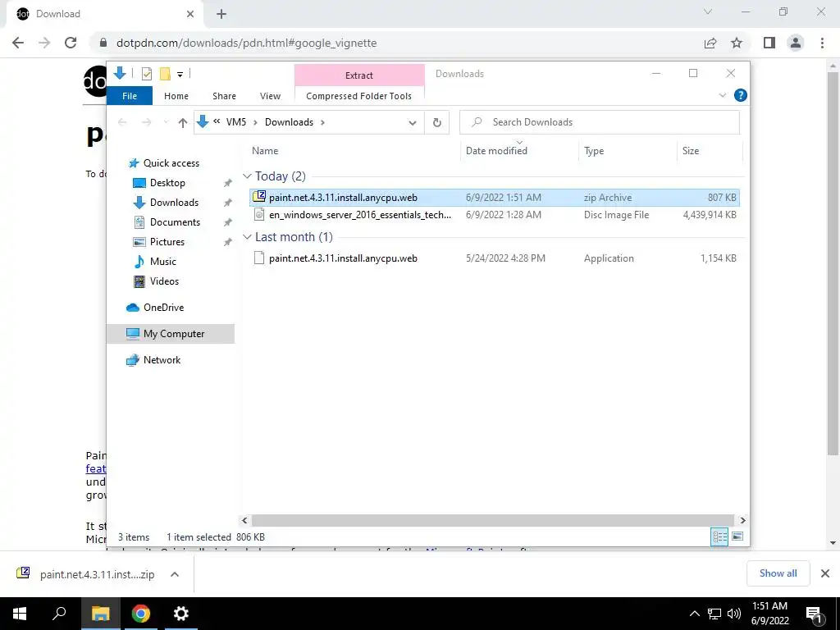This screenshot has width=840, height=630.
Task: Click the Downloads breadcrumb in address bar
Action: click(289, 122)
